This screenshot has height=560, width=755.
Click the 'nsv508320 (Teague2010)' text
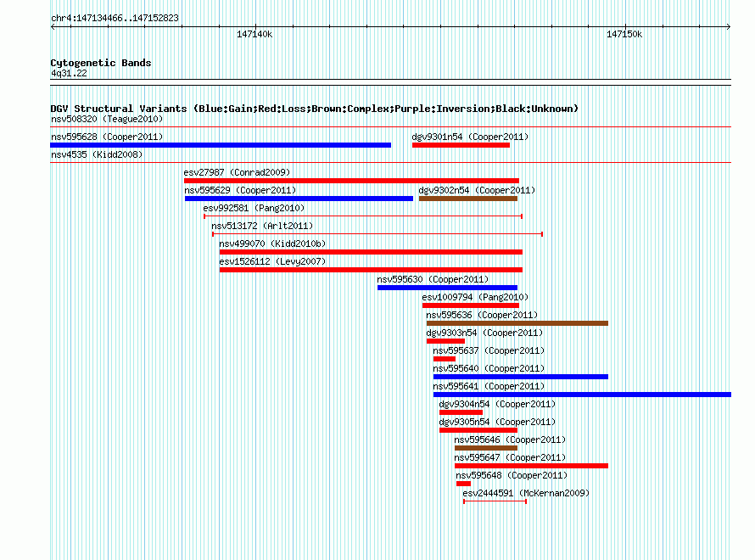coord(107,119)
